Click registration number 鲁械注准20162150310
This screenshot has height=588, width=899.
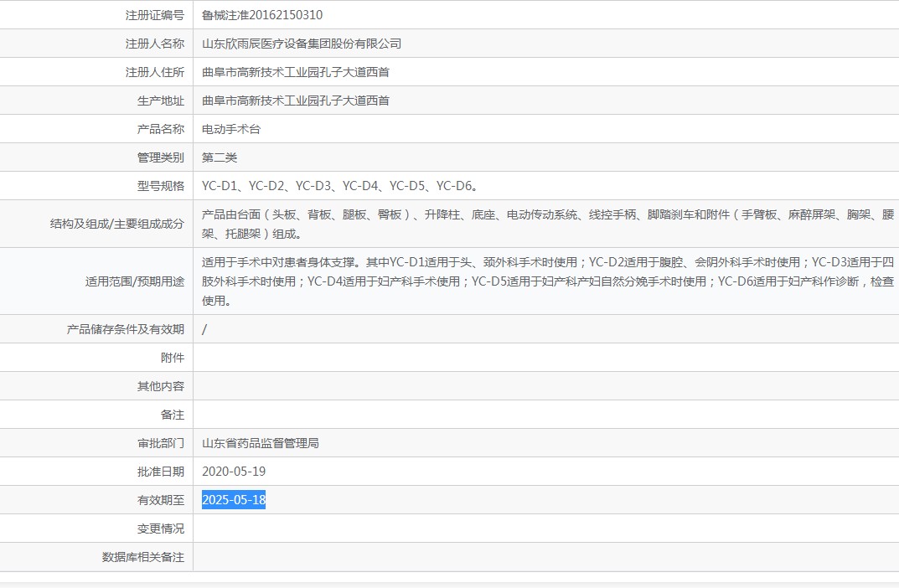point(262,15)
